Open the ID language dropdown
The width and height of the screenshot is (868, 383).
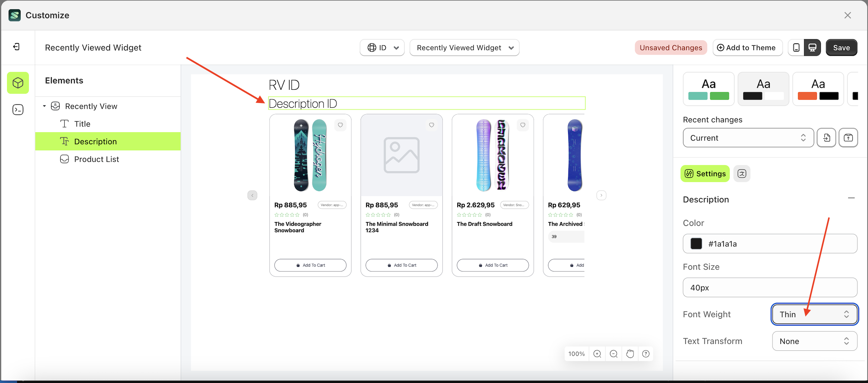382,47
